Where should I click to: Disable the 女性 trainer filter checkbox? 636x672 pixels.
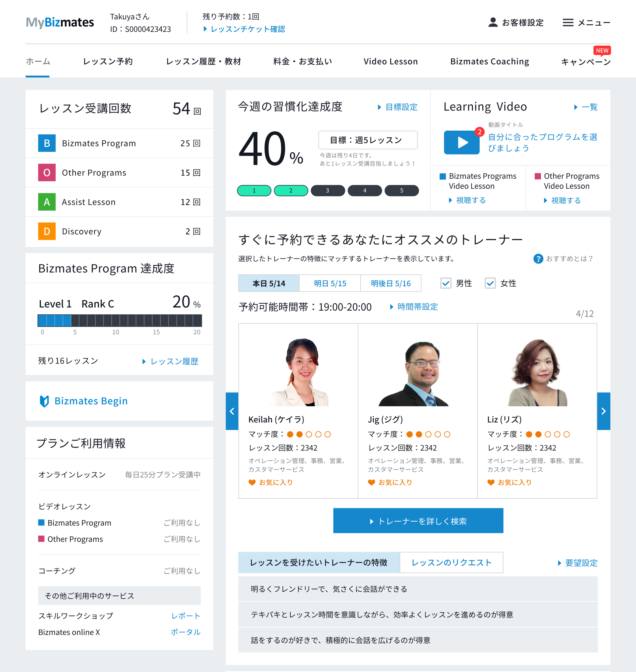click(490, 283)
